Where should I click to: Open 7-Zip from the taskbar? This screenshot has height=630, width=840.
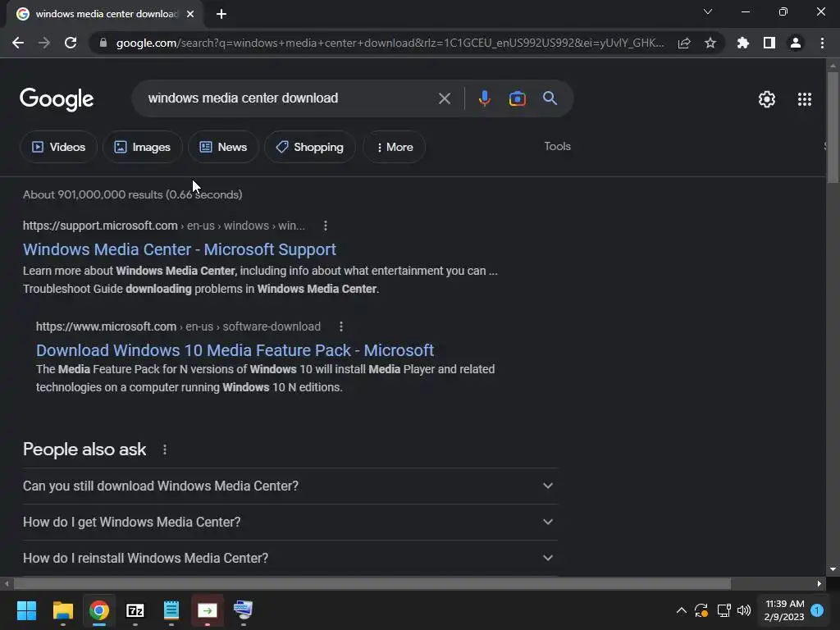coord(135,610)
